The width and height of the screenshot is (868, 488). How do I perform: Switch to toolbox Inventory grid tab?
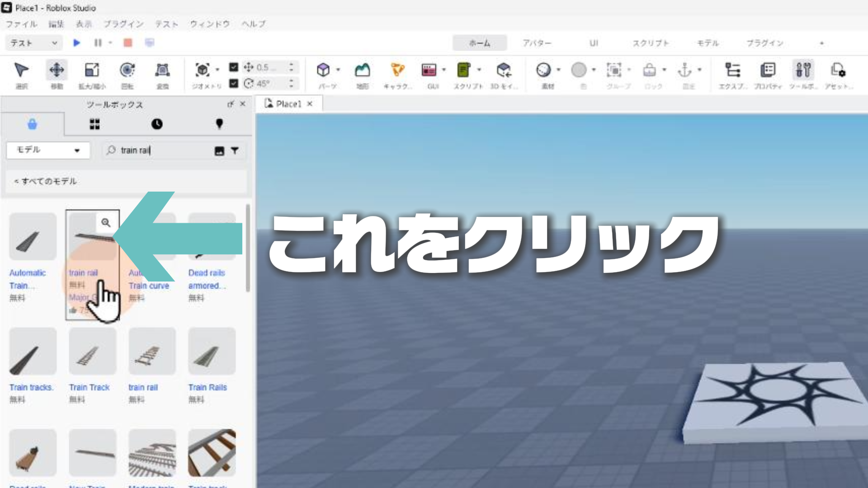94,124
